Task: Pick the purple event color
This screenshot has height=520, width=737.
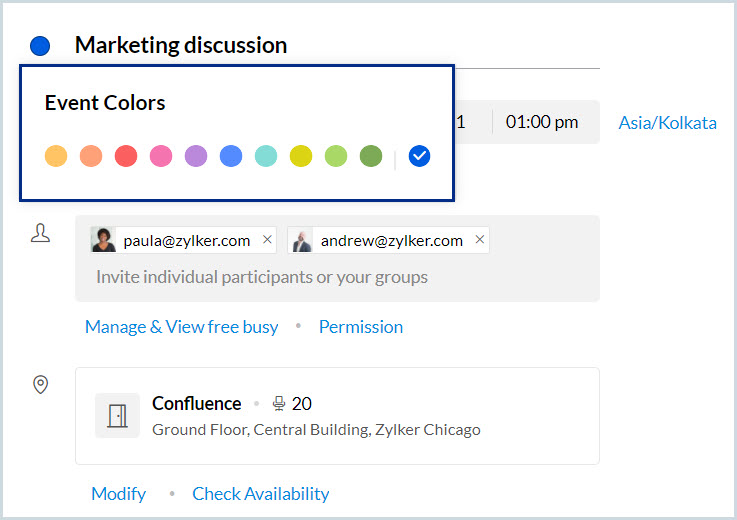Action: (196, 156)
